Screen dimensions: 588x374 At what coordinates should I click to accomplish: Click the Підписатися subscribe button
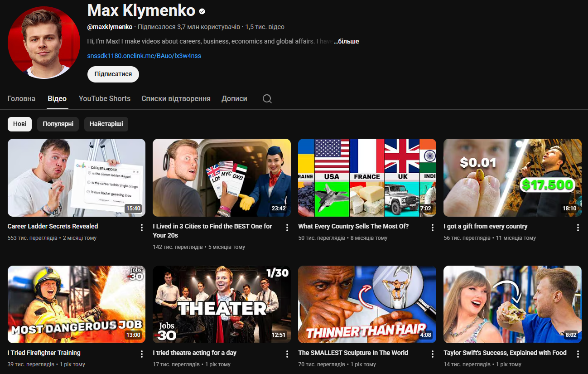113,74
